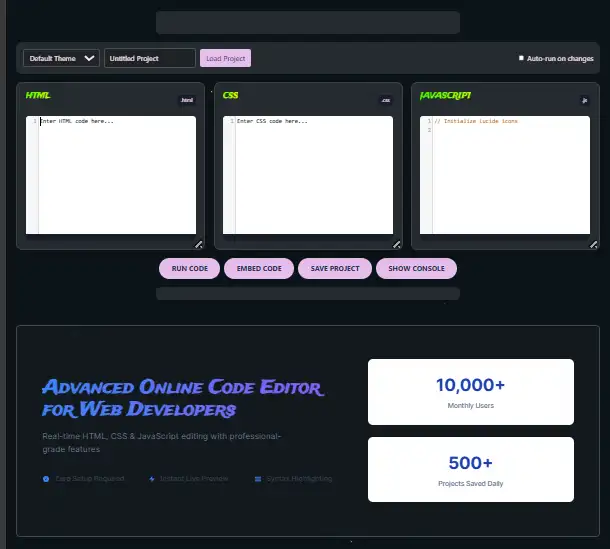
Task: Click the Zero Setup Required label
Action: (x=90, y=479)
